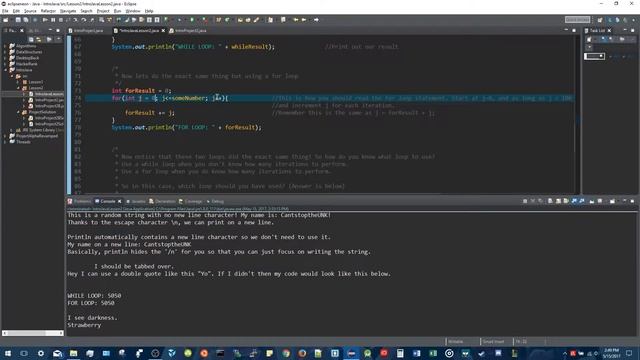Image resolution: width=640 pixels, height=360 pixels.
Task: Open Windows Start menu
Action: coord(7,353)
